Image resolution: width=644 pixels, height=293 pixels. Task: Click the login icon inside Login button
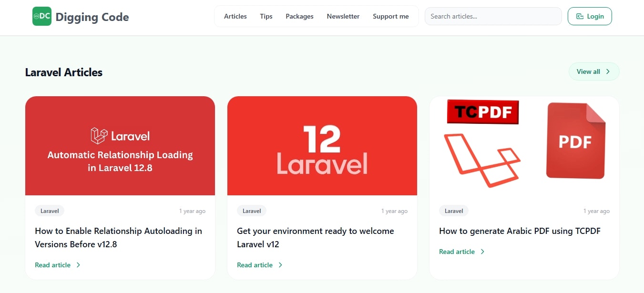pyautogui.click(x=580, y=16)
